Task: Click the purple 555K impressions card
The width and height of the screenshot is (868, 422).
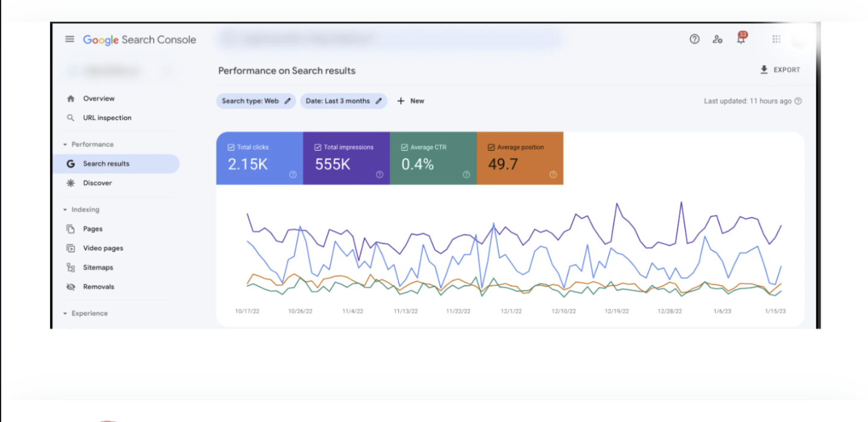Action: (x=346, y=158)
